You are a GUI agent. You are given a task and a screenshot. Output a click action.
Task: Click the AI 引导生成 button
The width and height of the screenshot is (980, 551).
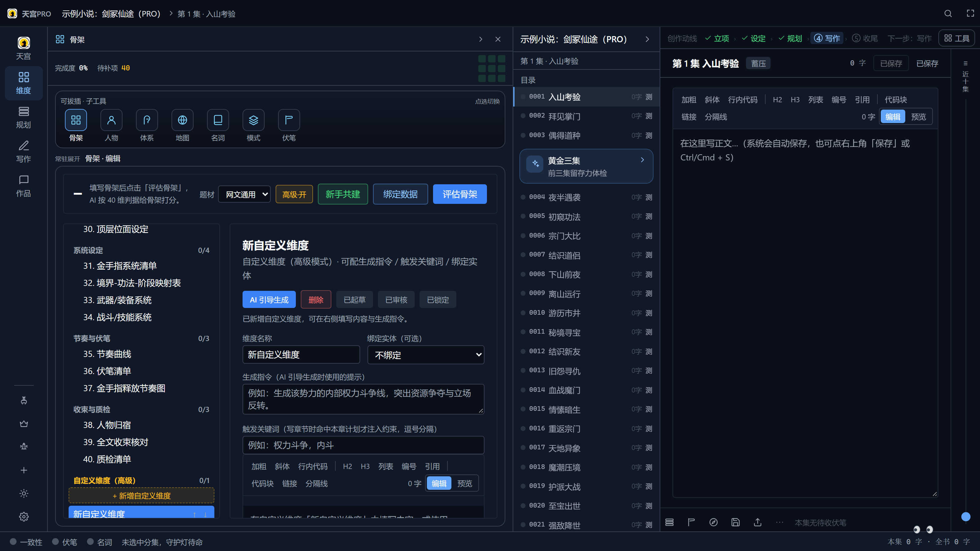click(x=269, y=300)
